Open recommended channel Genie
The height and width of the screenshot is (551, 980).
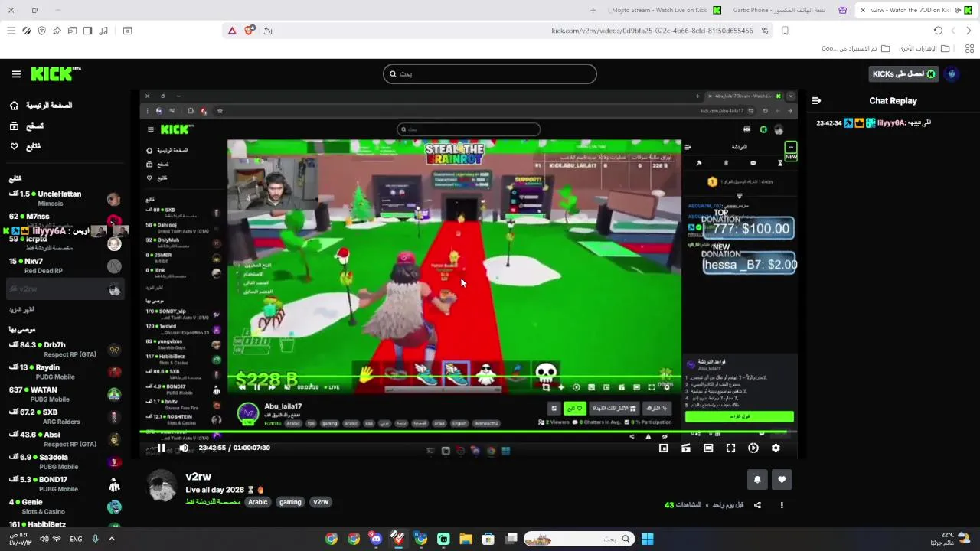tap(65, 507)
